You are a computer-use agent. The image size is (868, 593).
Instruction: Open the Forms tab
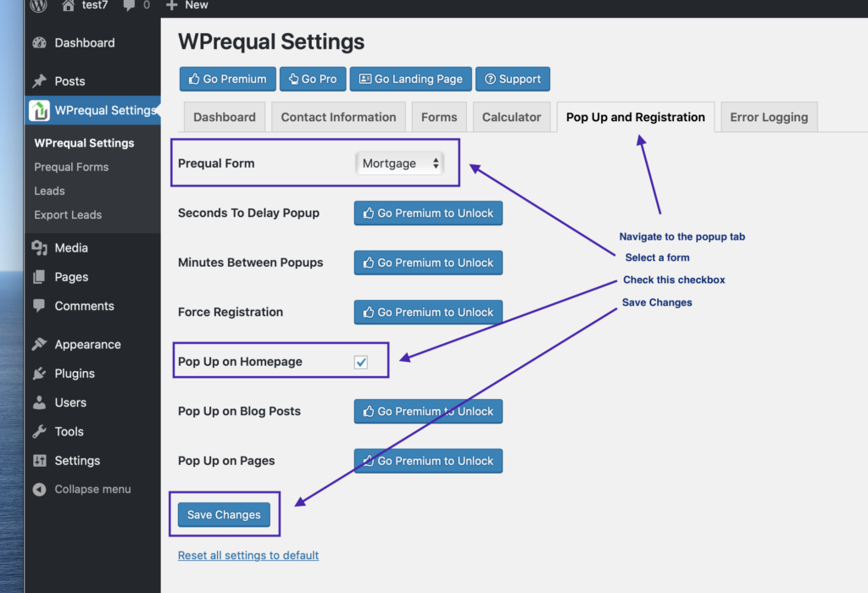click(x=439, y=117)
